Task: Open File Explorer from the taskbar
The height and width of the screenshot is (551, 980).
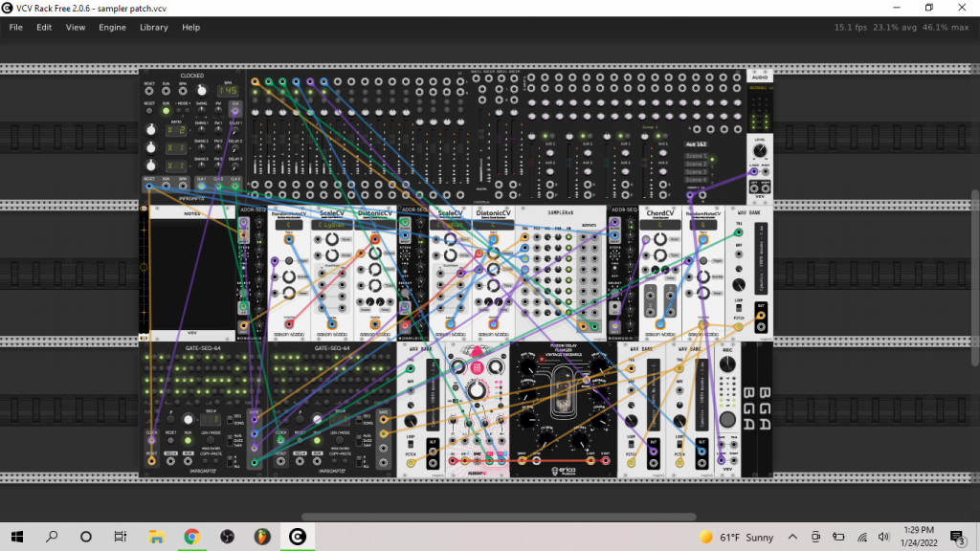Action: click(x=156, y=537)
